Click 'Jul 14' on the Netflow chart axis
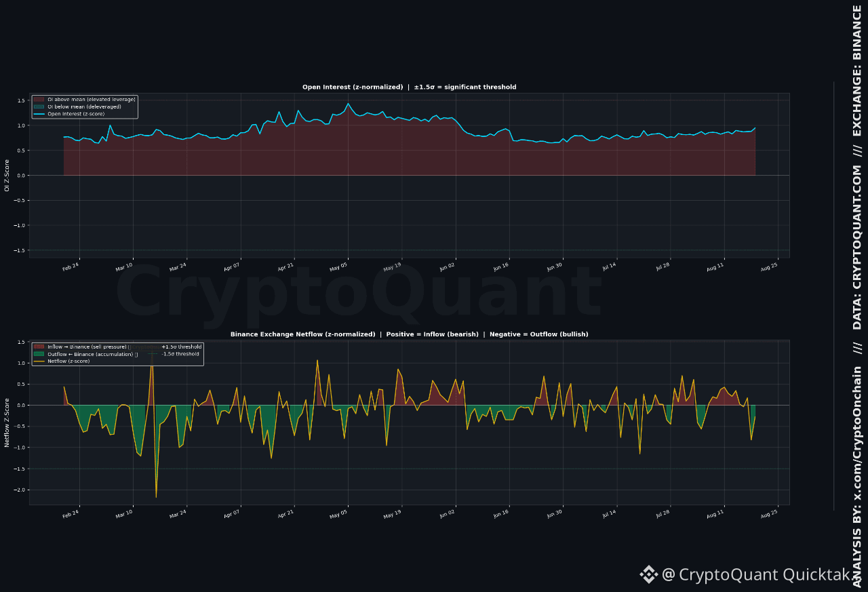 (x=608, y=514)
